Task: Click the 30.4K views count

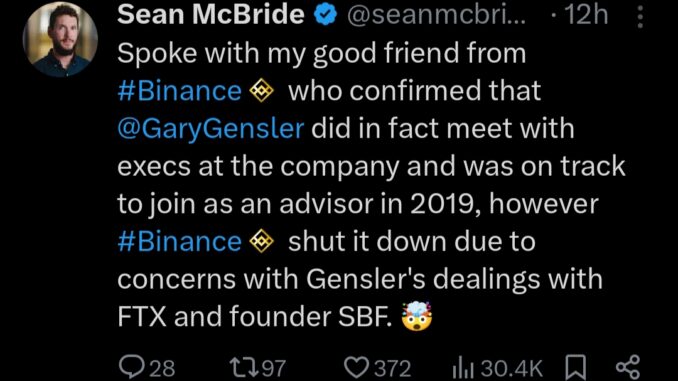Action: [x=512, y=368]
